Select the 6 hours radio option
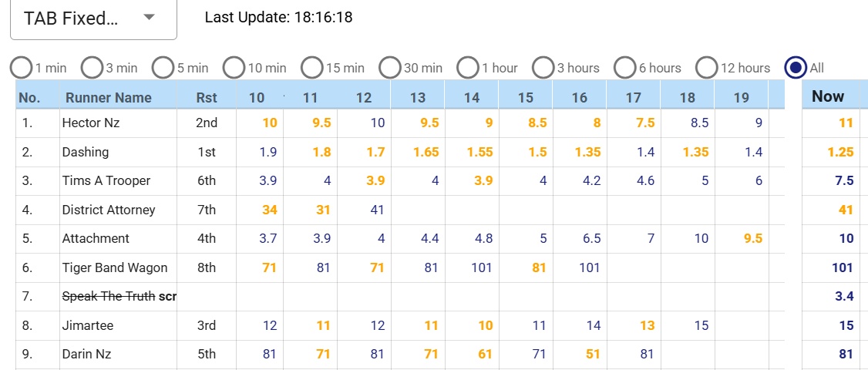Screen dimensions: 868x370 point(625,68)
